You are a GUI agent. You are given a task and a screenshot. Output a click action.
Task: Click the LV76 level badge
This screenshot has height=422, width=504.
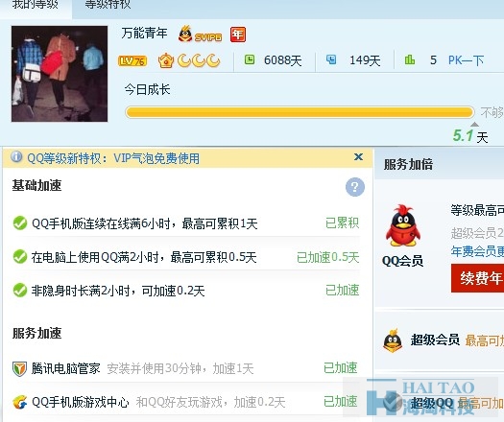(132, 60)
